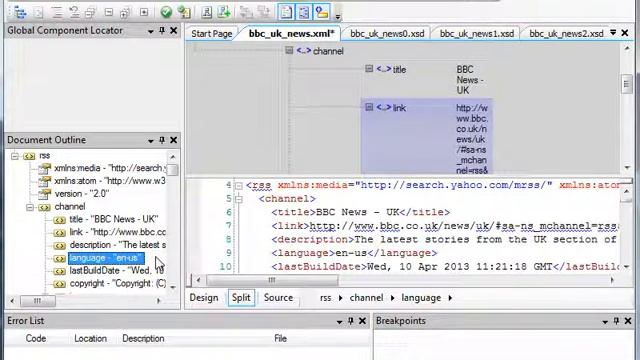The width and height of the screenshot is (640, 360).
Task: Select the xmlns:media attribute in outline
Action: point(110,168)
